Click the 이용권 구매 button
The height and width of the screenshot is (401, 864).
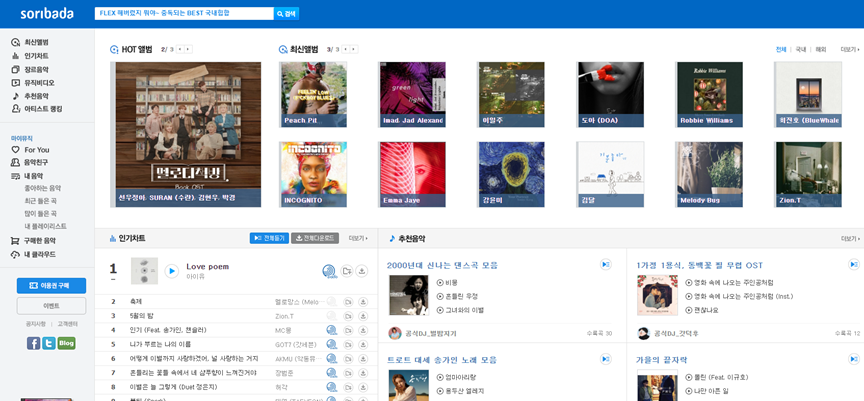pos(51,285)
